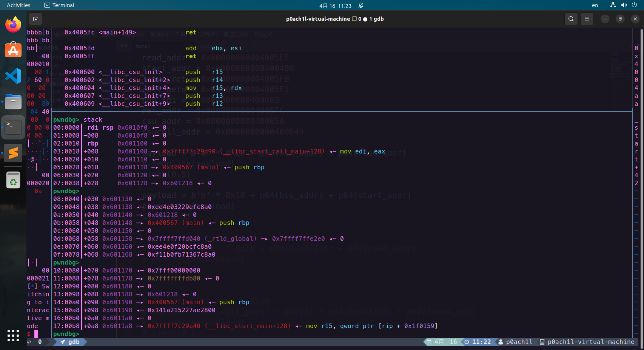The image size is (644, 350).
Task: Open Terminal app menu in top bar
Action: [x=59, y=5]
